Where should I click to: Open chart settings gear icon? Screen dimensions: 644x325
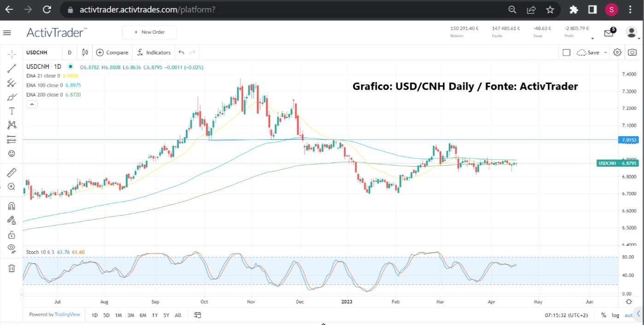coord(617,53)
